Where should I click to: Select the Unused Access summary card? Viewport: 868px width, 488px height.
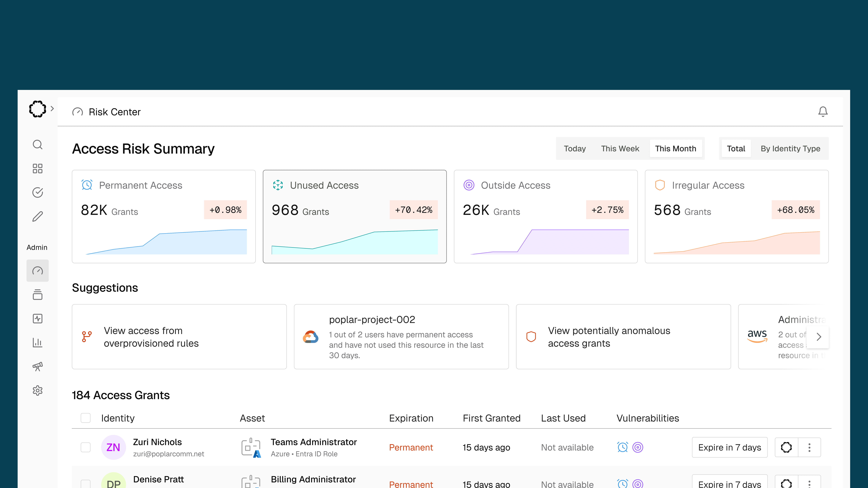click(x=355, y=217)
